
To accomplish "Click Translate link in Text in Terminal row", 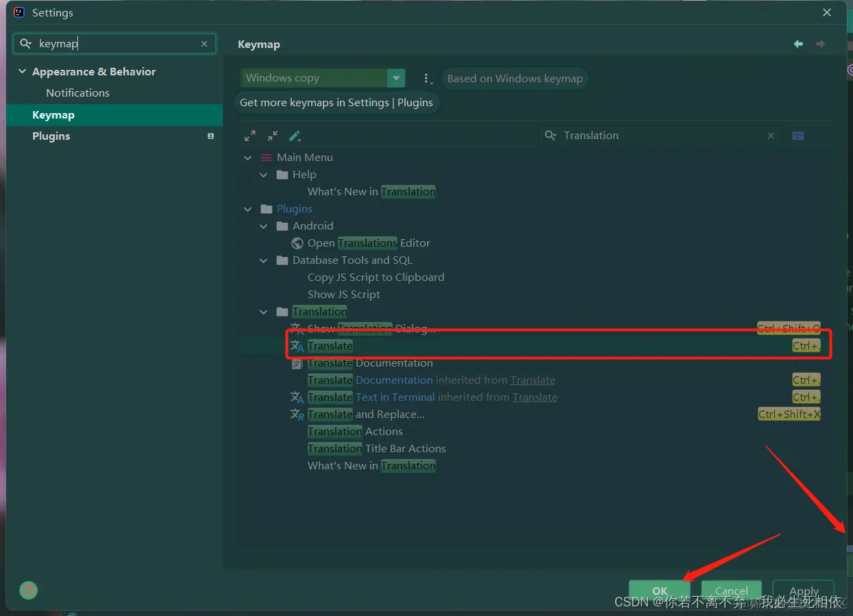I will (x=534, y=397).
